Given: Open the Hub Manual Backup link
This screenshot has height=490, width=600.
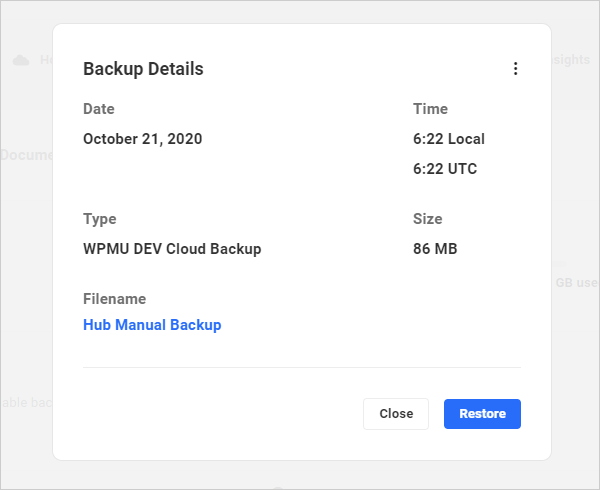Looking at the screenshot, I should (x=152, y=325).
